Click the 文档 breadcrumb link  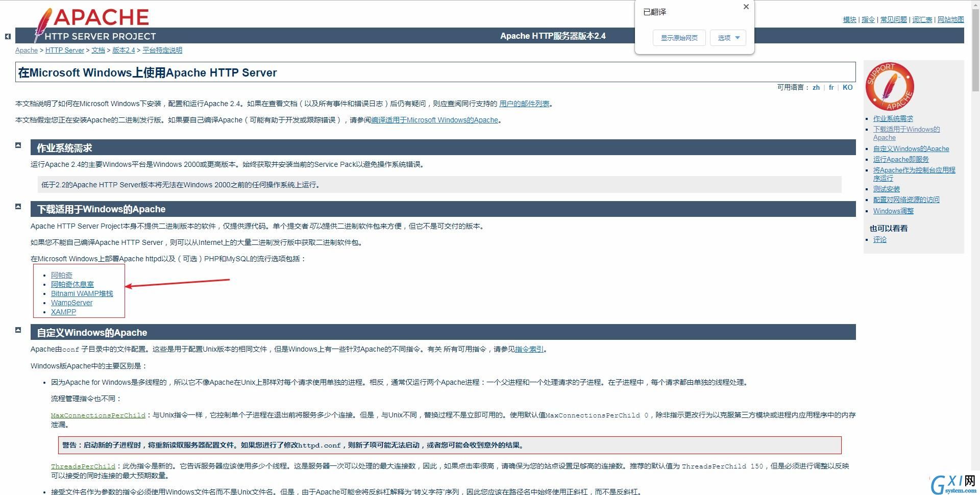click(x=98, y=50)
